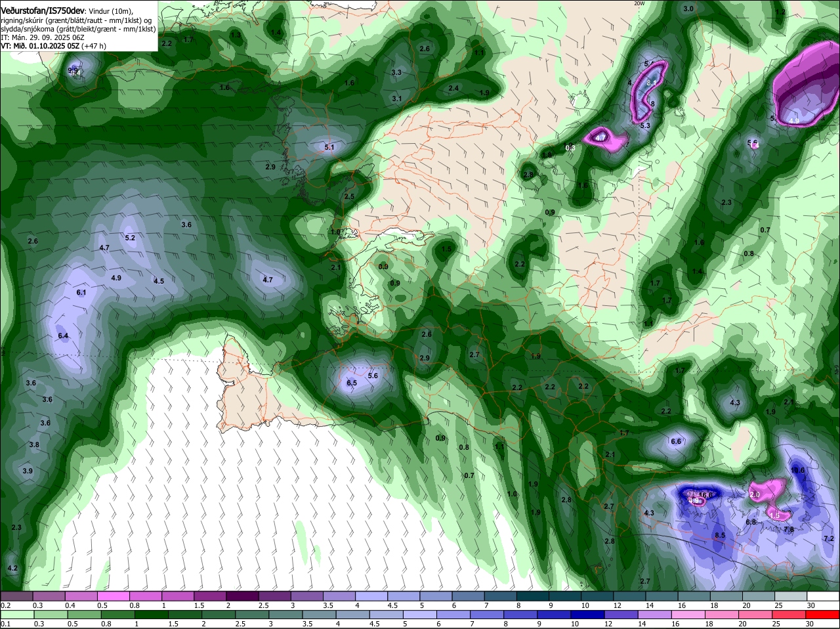The height and width of the screenshot is (629, 840).
Task: Click the 2.5 precipitation value
Action: pos(349,196)
